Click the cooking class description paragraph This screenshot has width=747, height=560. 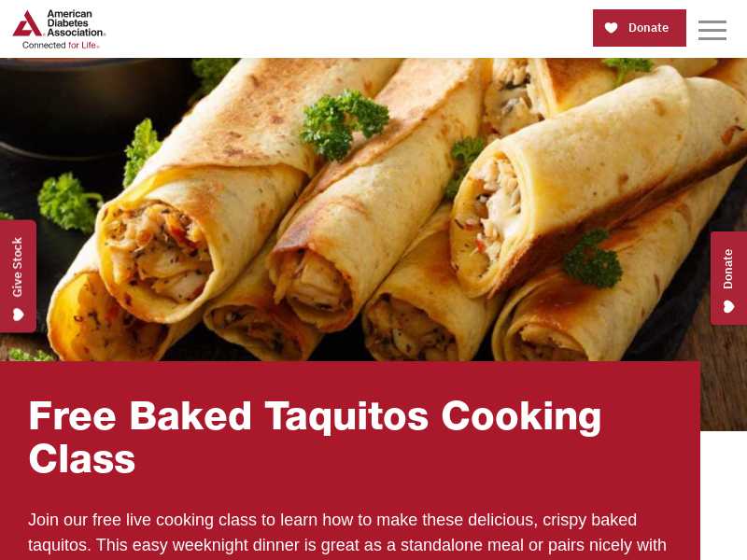(x=347, y=533)
